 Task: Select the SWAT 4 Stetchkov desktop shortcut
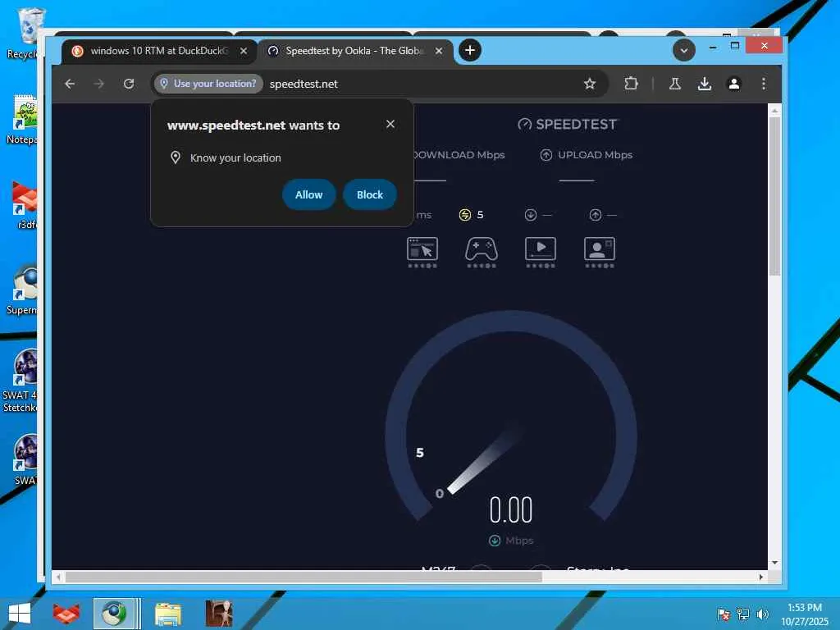22,381
